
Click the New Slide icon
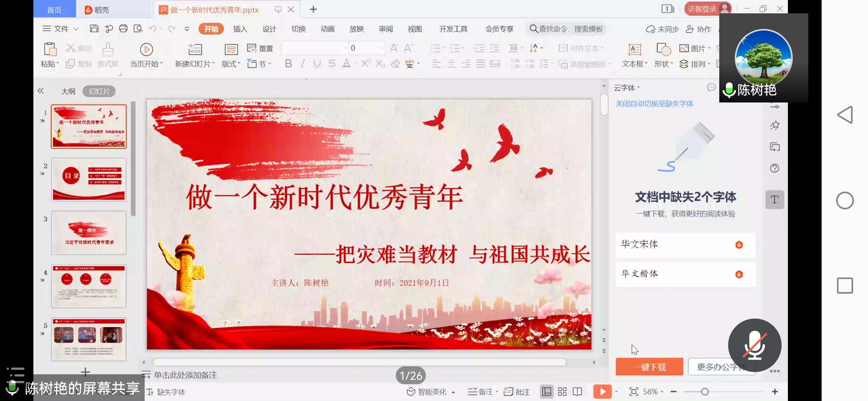[x=195, y=49]
